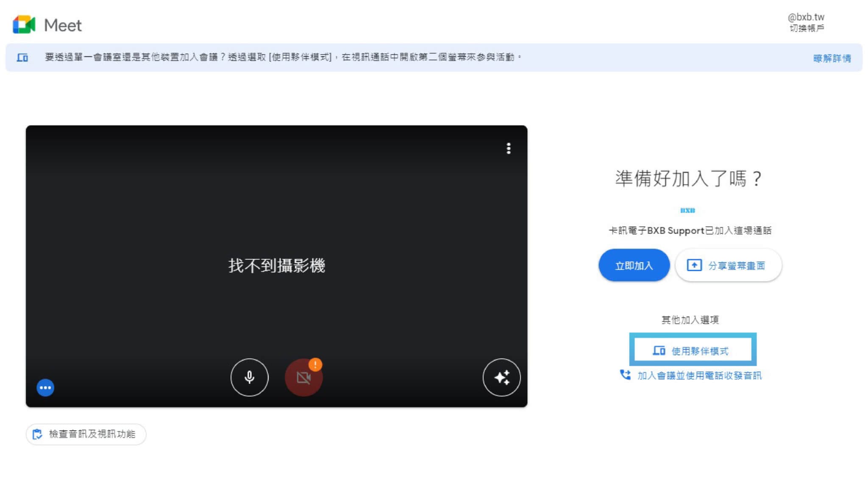Click the Google Meet logo

click(x=24, y=24)
